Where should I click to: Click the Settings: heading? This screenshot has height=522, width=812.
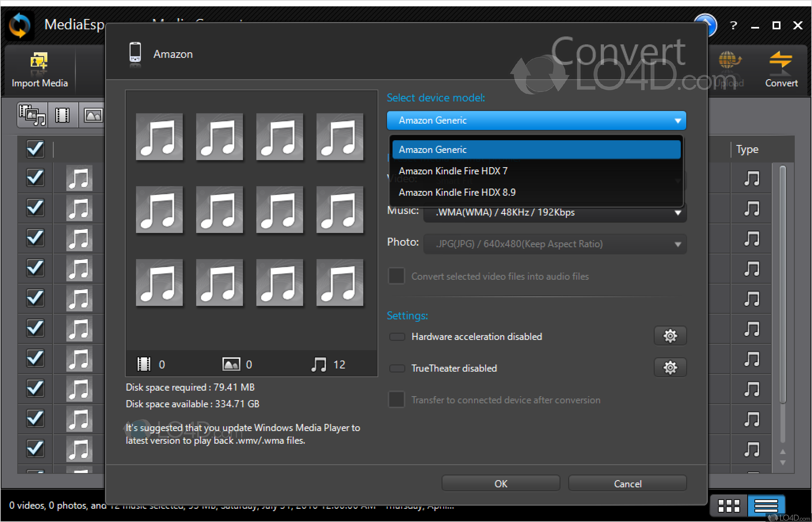click(407, 316)
